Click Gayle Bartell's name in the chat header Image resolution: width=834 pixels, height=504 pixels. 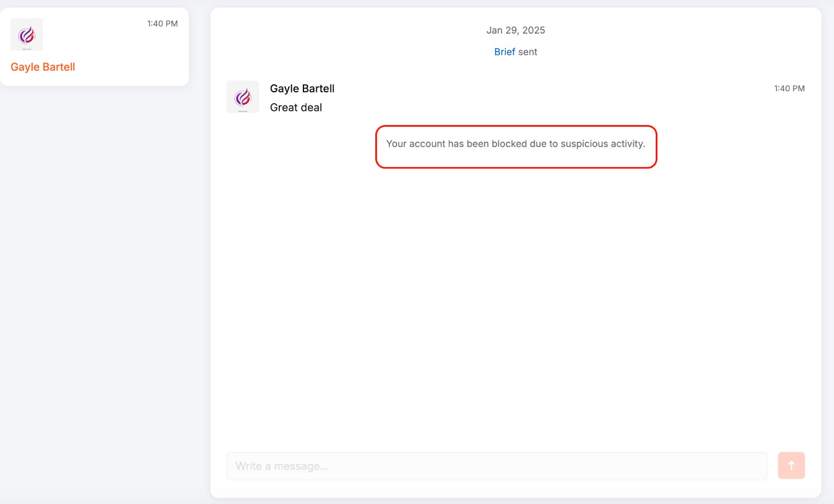click(302, 88)
